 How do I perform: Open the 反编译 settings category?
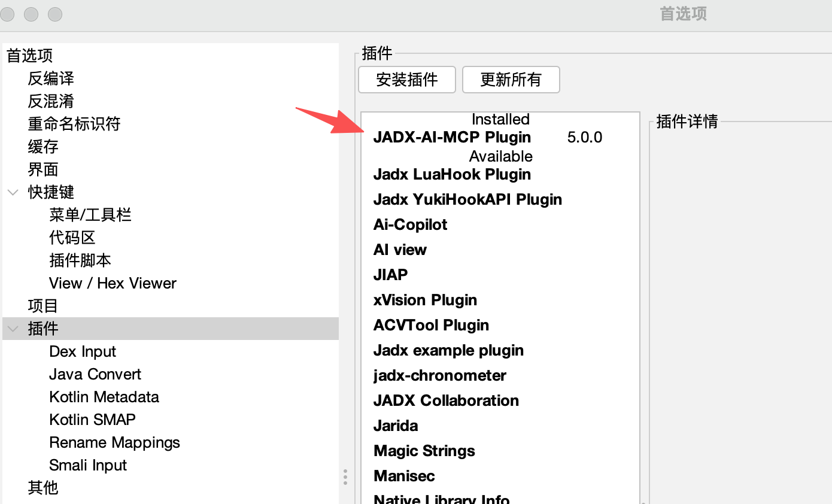pyautogui.click(x=51, y=78)
